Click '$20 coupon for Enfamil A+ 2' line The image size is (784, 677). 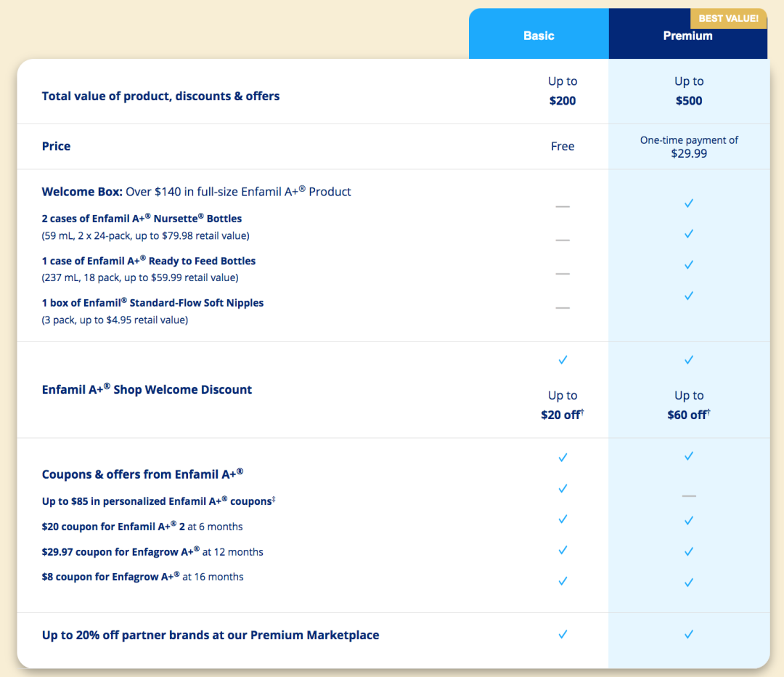pos(142,527)
